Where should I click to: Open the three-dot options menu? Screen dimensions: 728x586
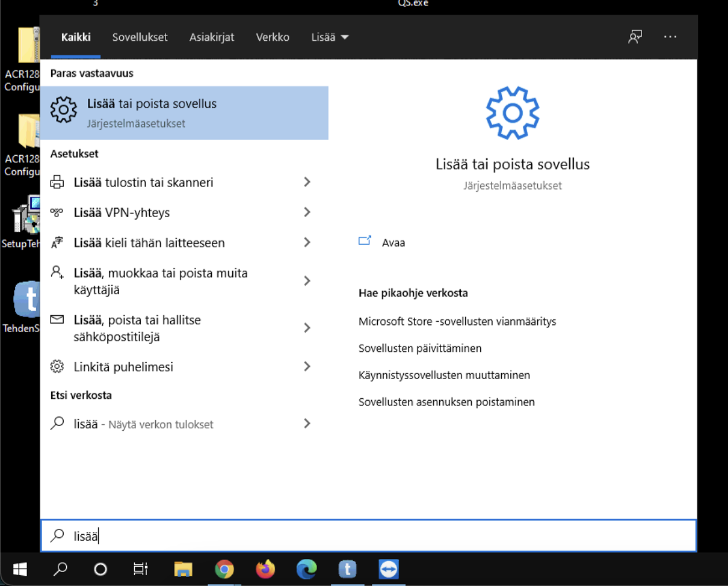(x=670, y=37)
